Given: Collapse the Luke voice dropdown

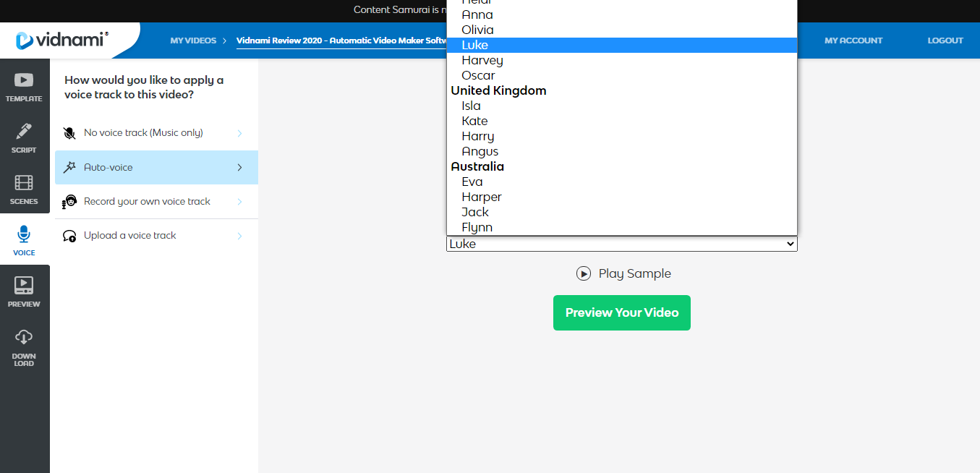Looking at the screenshot, I should [x=790, y=244].
